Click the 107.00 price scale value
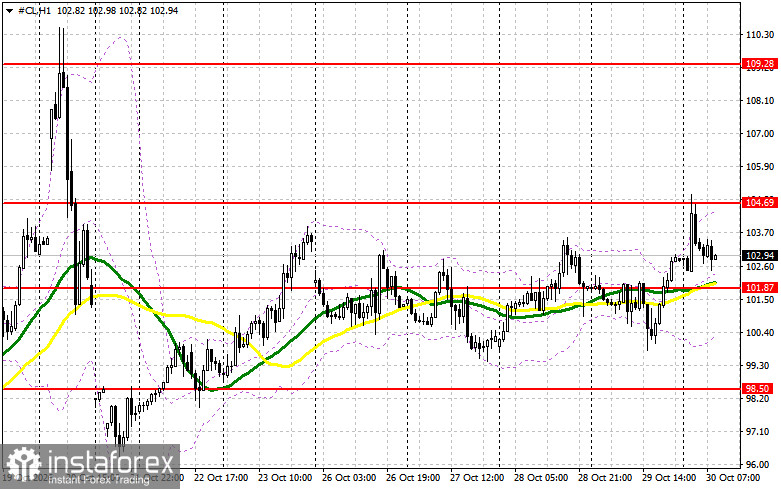The image size is (781, 489). pyautogui.click(x=760, y=133)
